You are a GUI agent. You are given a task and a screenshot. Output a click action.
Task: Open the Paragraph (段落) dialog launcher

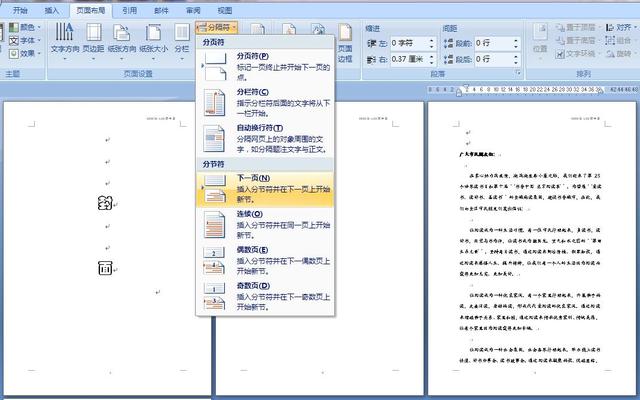pos(518,73)
